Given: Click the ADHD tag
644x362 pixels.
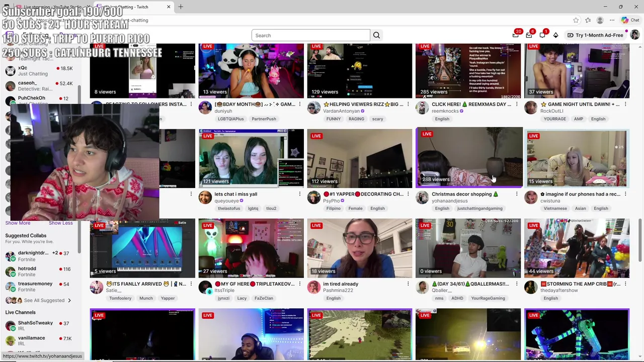Looking at the screenshot, I should pos(457,298).
